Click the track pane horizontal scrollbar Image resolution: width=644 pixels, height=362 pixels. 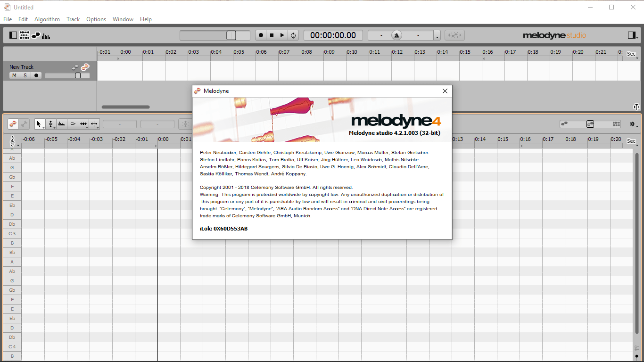(x=125, y=107)
